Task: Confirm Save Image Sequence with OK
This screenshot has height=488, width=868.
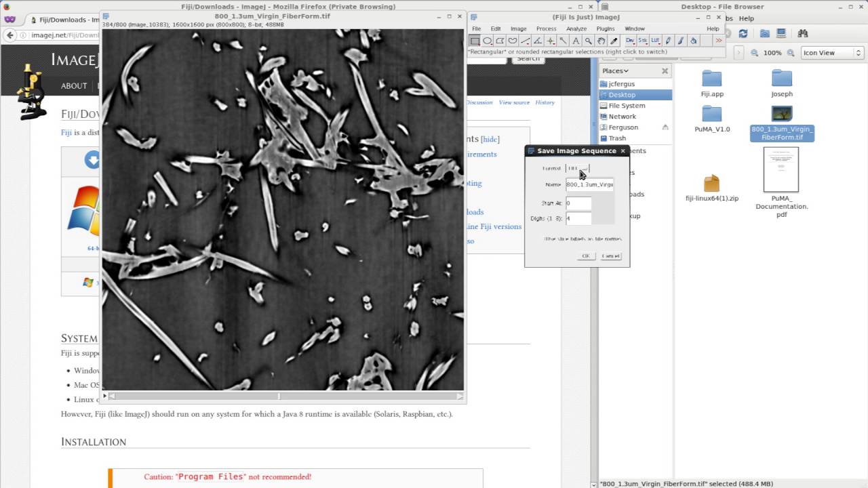Action: [x=586, y=256]
